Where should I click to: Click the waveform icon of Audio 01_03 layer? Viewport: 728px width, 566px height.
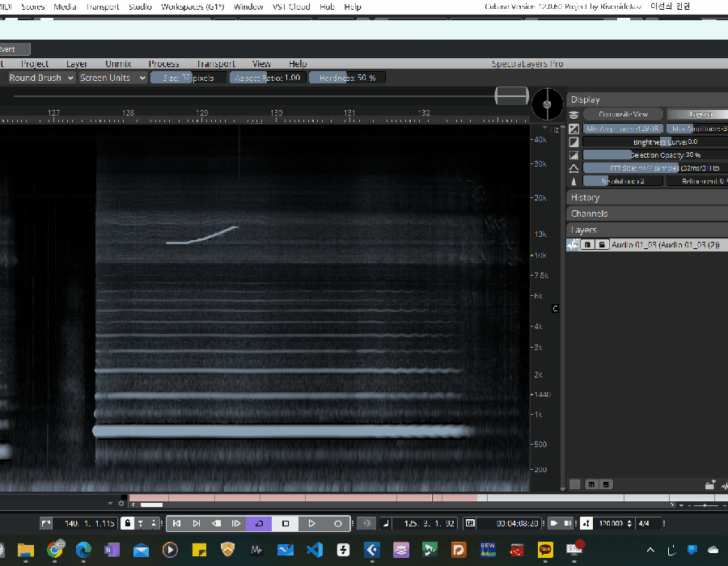(x=573, y=244)
